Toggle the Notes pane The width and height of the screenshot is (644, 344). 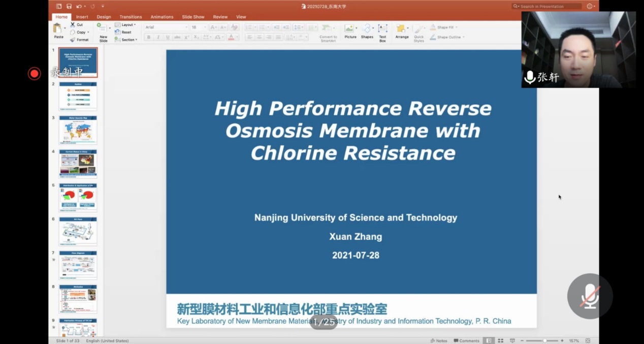pos(438,340)
